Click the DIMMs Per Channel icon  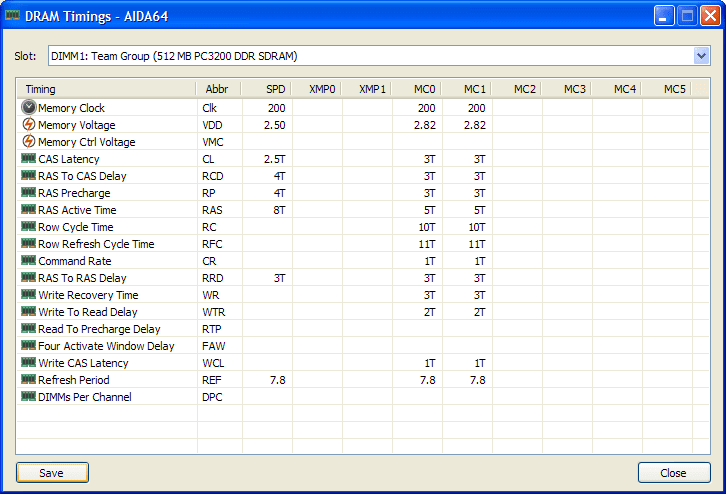pos(28,397)
